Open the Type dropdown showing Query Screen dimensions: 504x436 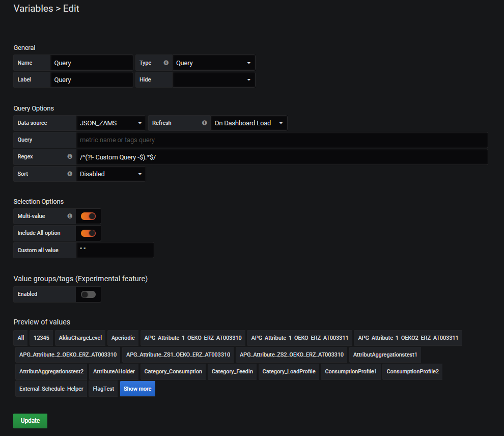click(x=213, y=63)
